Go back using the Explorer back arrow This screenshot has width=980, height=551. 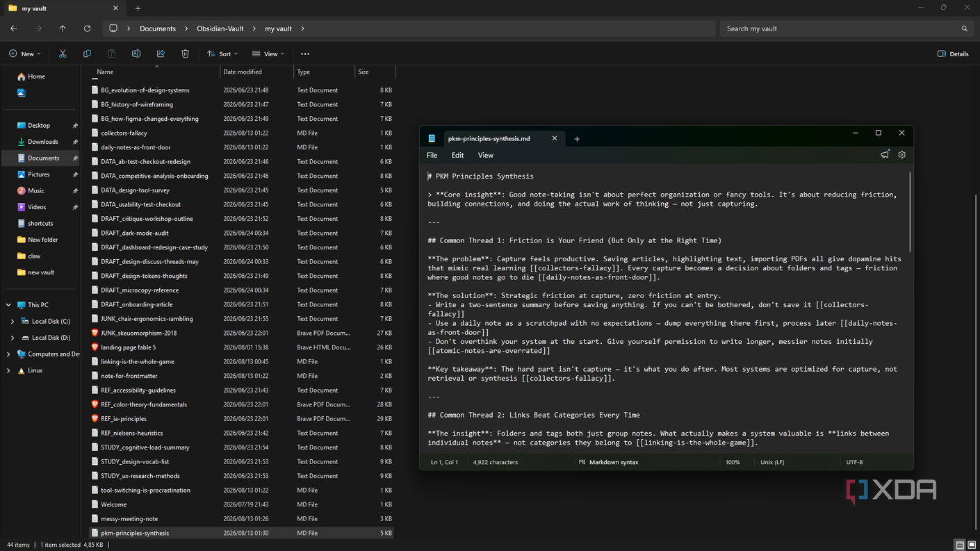(x=14, y=28)
